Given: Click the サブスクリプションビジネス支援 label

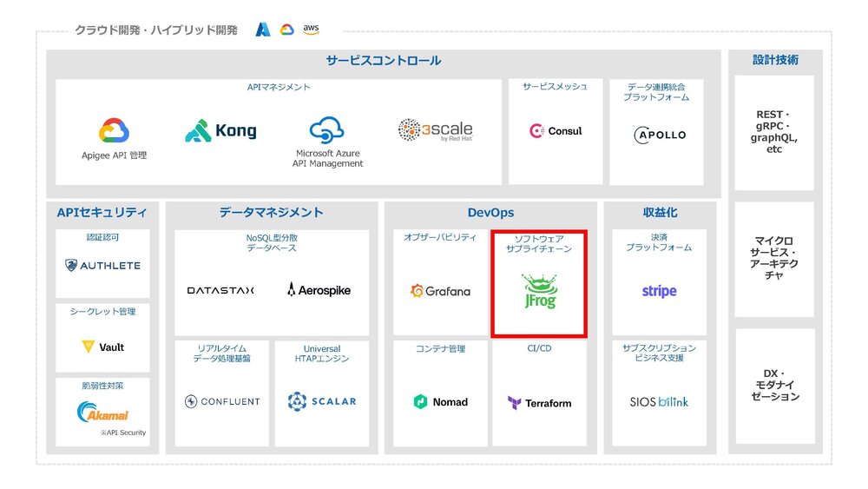Looking at the screenshot, I should click(660, 353).
